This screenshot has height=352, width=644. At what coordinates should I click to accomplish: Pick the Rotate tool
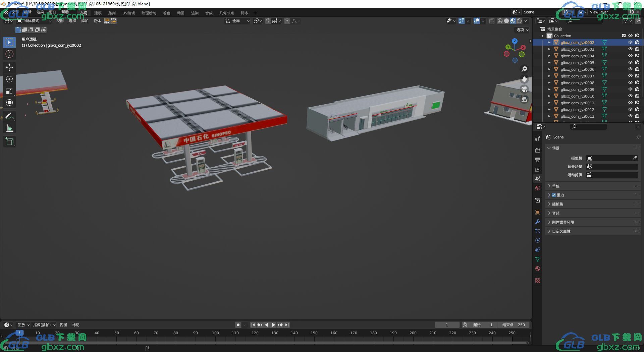coord(9,79)
